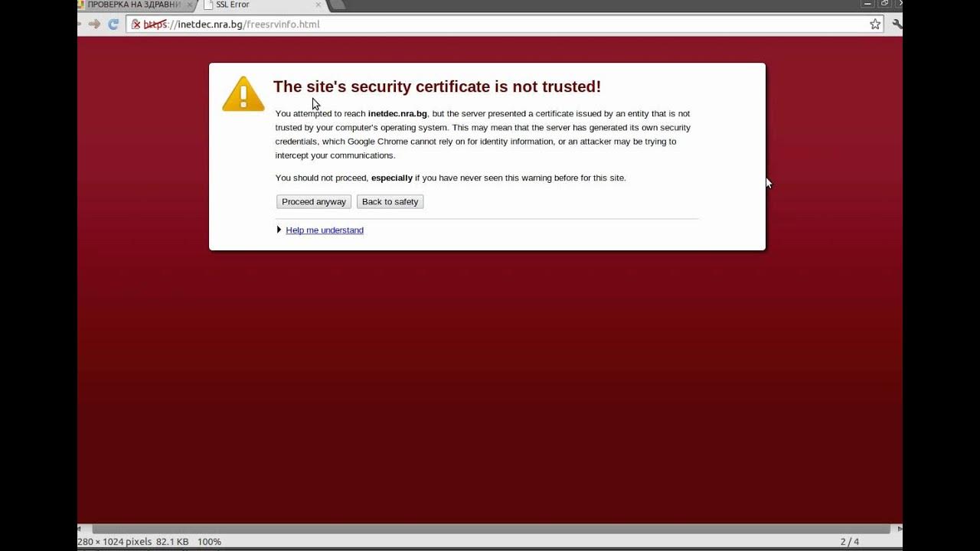Expand the Help me understand disclosure triangle

[x=279, y=230]
